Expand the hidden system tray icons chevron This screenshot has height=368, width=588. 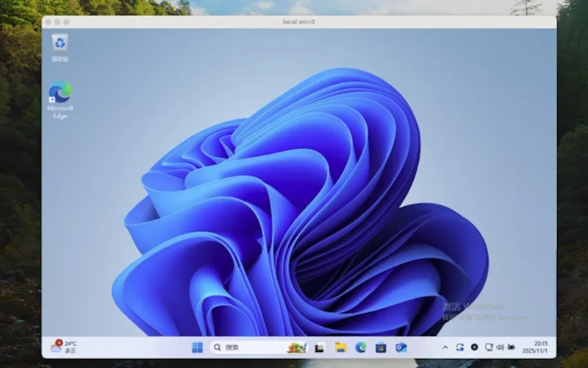(445, 347)
